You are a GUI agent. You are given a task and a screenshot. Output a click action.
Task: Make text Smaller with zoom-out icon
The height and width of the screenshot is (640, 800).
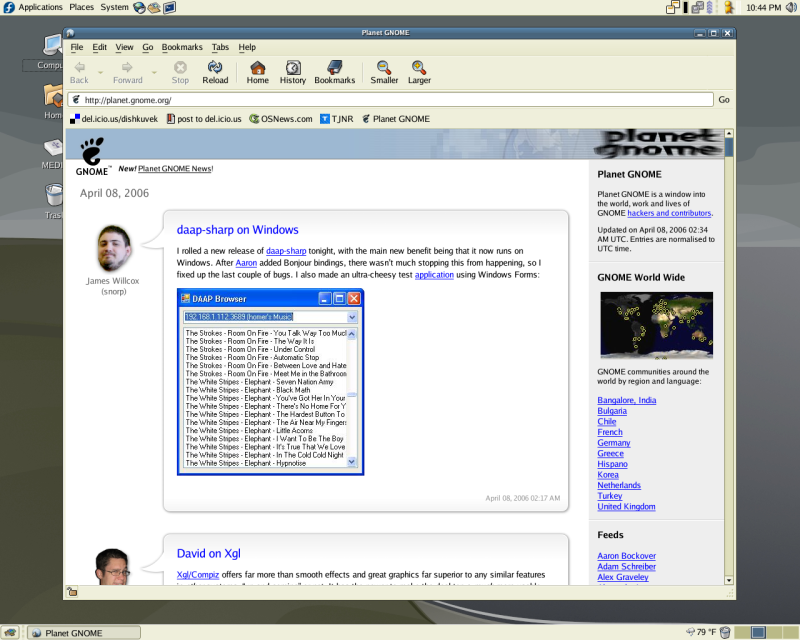click(x=384, y=67)
